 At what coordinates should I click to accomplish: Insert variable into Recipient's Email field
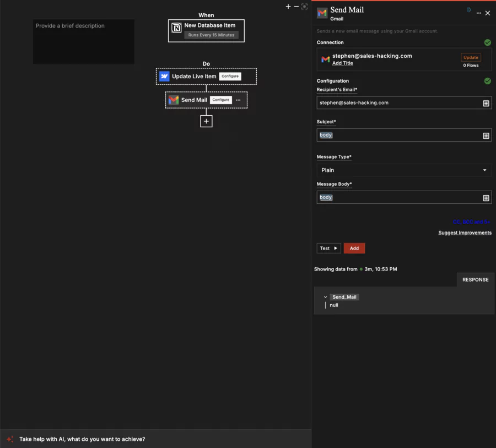486,104
